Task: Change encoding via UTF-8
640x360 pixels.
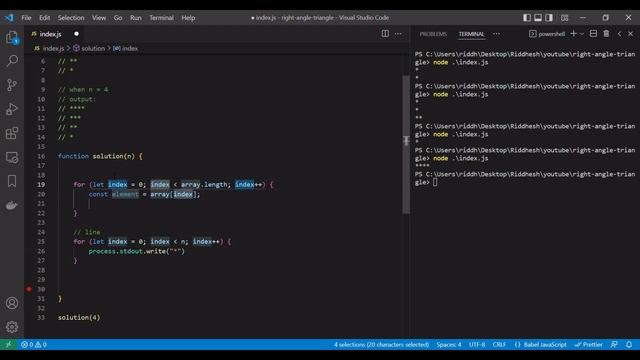Action: click(x=477, y=344)
